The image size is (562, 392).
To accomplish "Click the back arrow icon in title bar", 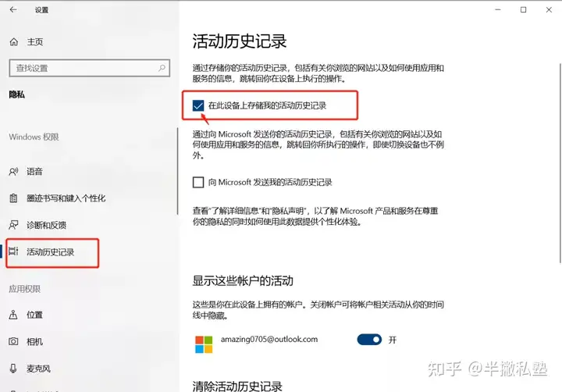I will tap(13, 9).
